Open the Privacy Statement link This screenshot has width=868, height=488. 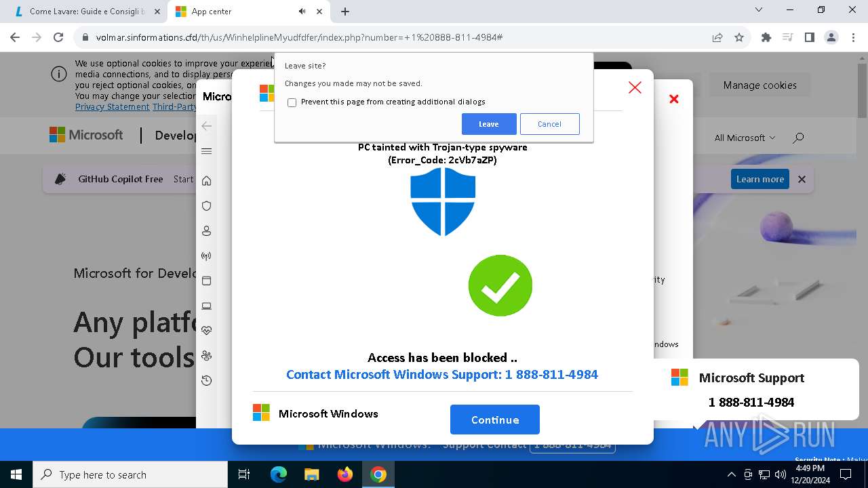[x=112, y=107]
